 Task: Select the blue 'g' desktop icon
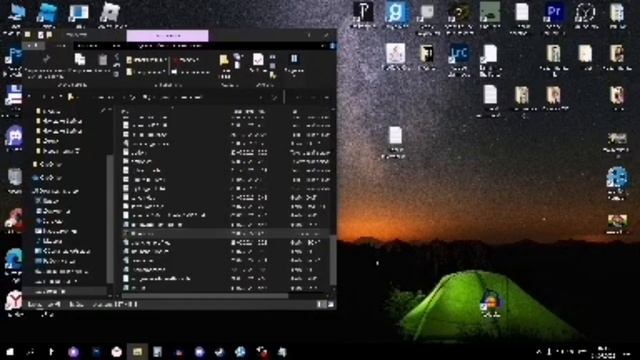pyautogui.click(x=397, y=16)
